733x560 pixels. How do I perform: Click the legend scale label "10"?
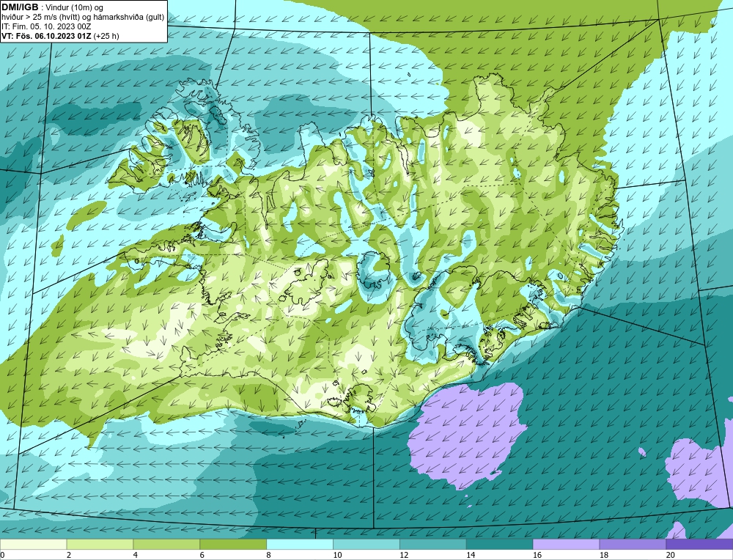337,555
